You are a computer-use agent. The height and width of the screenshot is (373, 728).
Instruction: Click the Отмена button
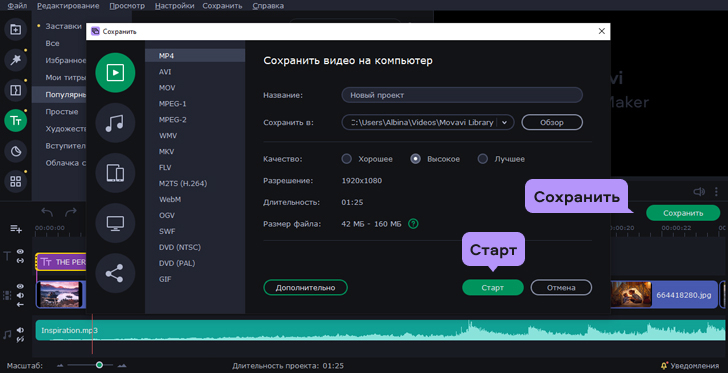coord(561,288)
